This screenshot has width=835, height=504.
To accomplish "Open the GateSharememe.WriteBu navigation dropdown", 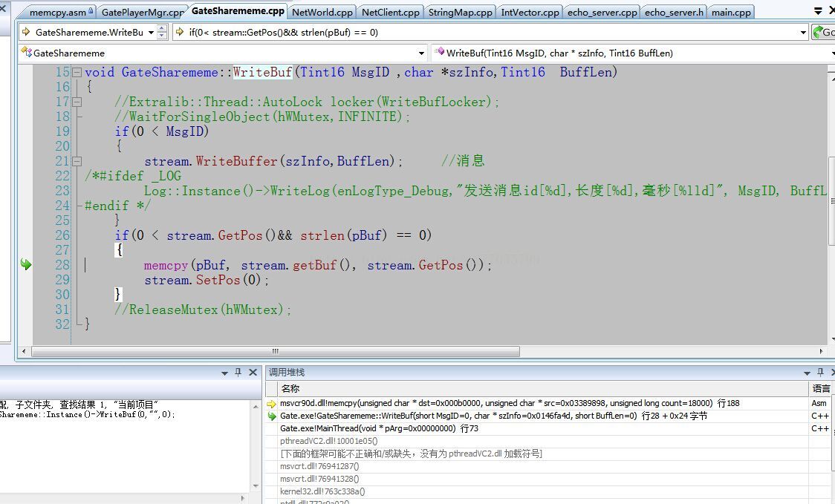I will click(152, 33).
